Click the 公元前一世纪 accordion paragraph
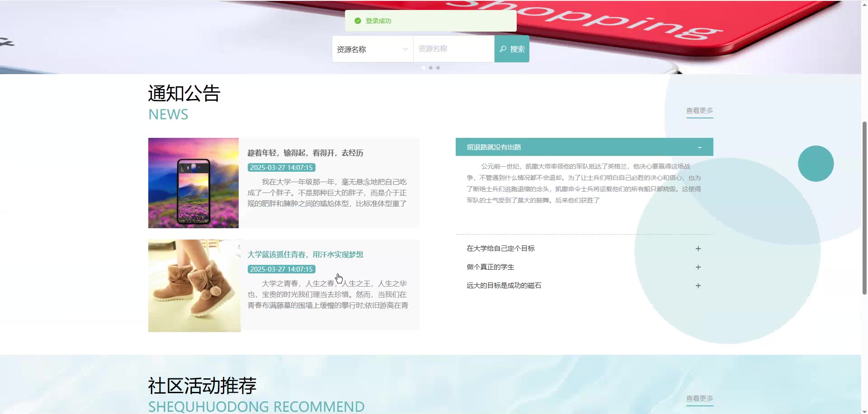Image resolution: width=868 pixels, height=414 pixels. coord(584,183)
